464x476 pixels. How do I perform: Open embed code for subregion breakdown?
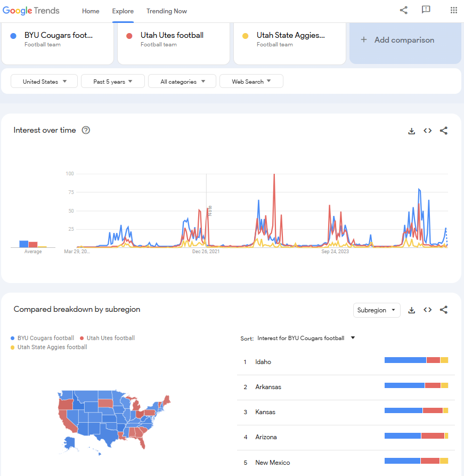(428, 310)
